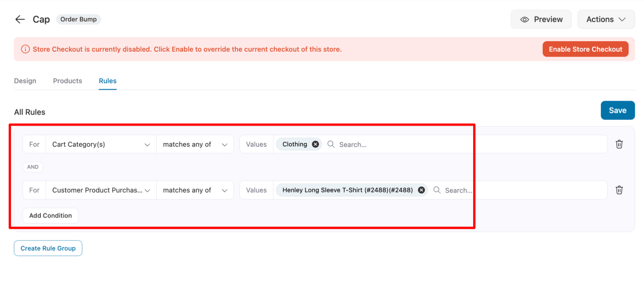
Task: Select the Rules tab
Action: [108, 81]
